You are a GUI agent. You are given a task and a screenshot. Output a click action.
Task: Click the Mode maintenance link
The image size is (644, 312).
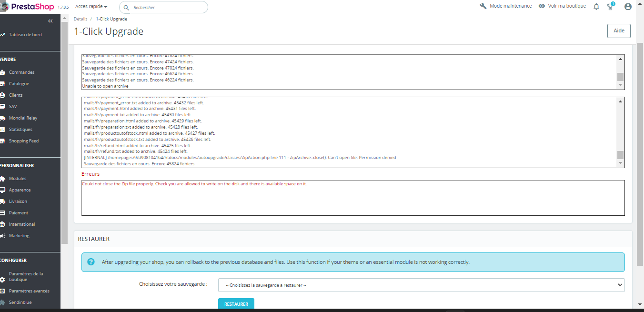pos(511,6)
